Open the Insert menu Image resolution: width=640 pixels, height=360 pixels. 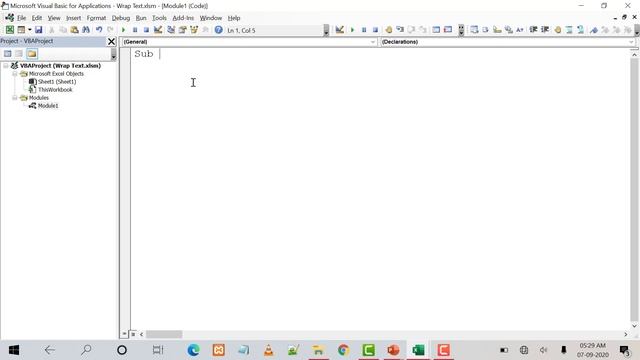73,18
